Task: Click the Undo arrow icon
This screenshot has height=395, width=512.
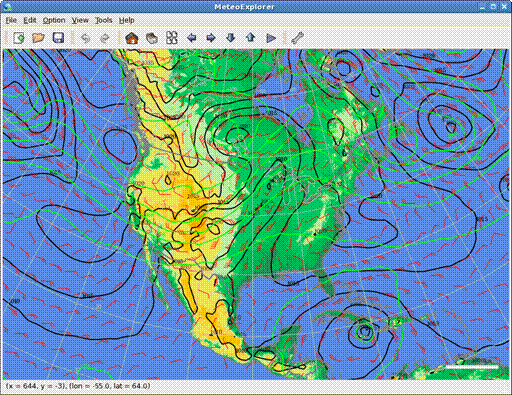Action: point(85,38)
